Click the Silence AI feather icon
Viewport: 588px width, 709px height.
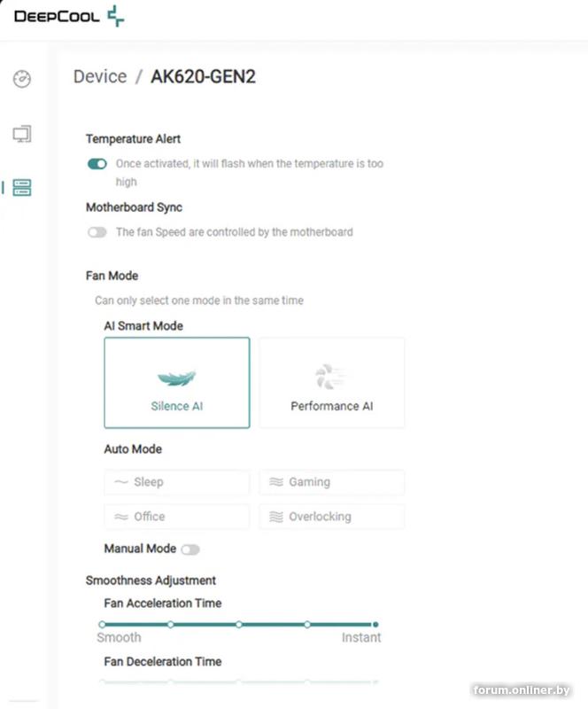click(176, 378)
